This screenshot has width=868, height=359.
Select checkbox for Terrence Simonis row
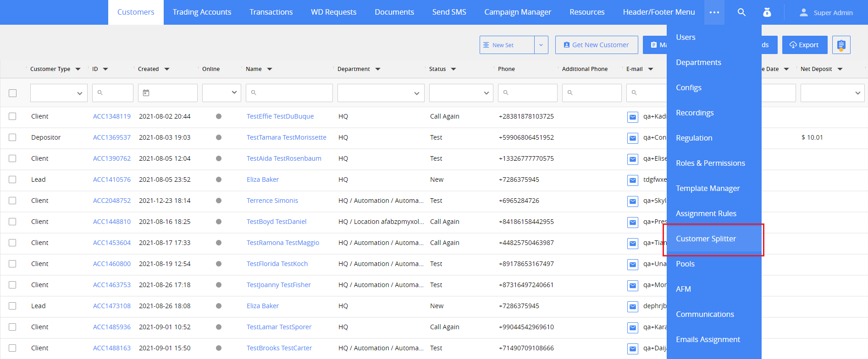13,201
